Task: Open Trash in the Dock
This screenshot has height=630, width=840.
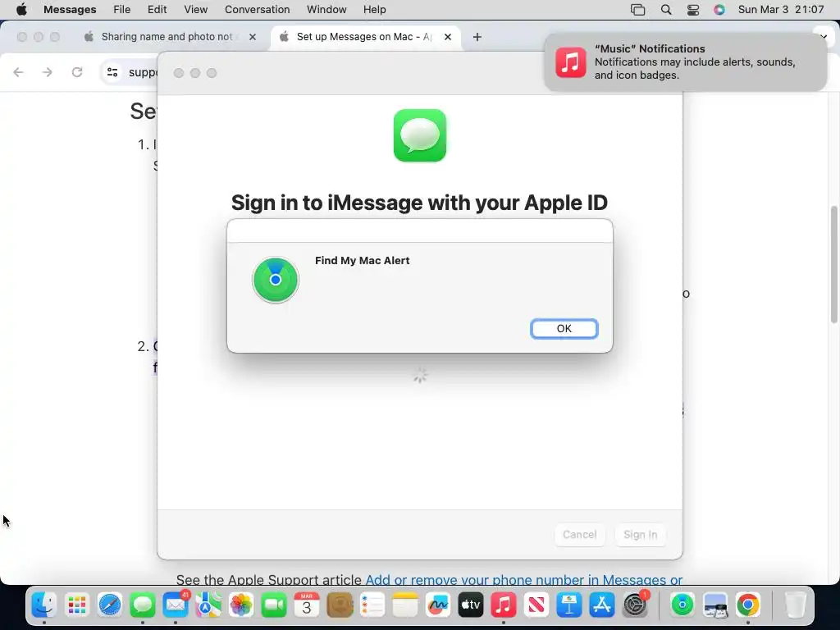Action: tap(795, 605)
